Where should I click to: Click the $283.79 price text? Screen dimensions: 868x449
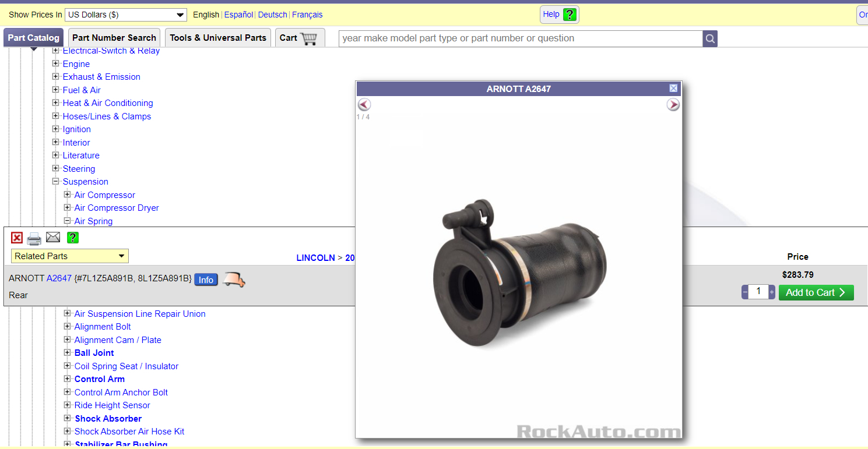point(798,275)
